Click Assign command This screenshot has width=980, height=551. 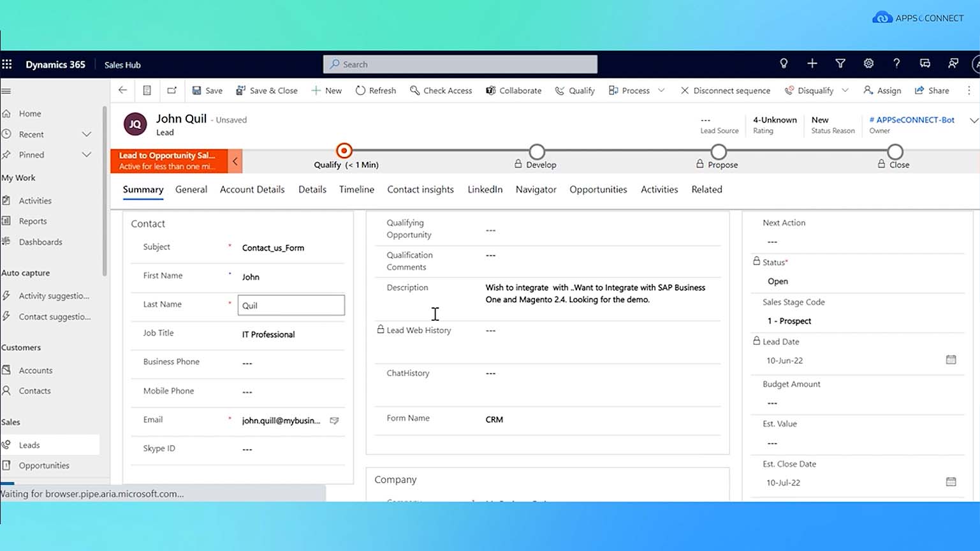(882, 91)
